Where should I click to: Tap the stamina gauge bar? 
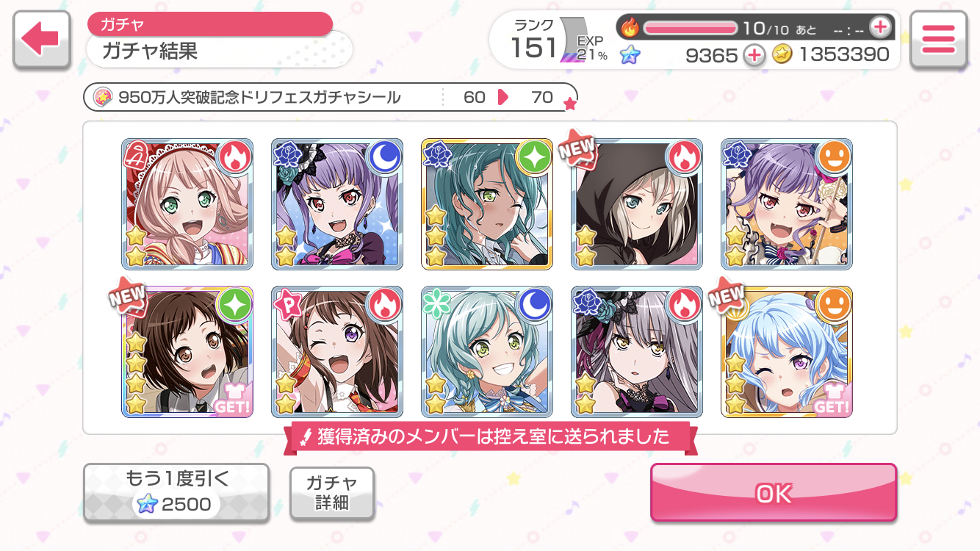[x=691, y=28]
